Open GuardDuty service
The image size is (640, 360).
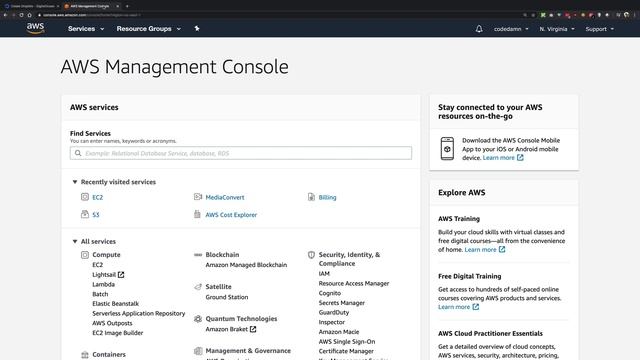click(x=334, y=313)
